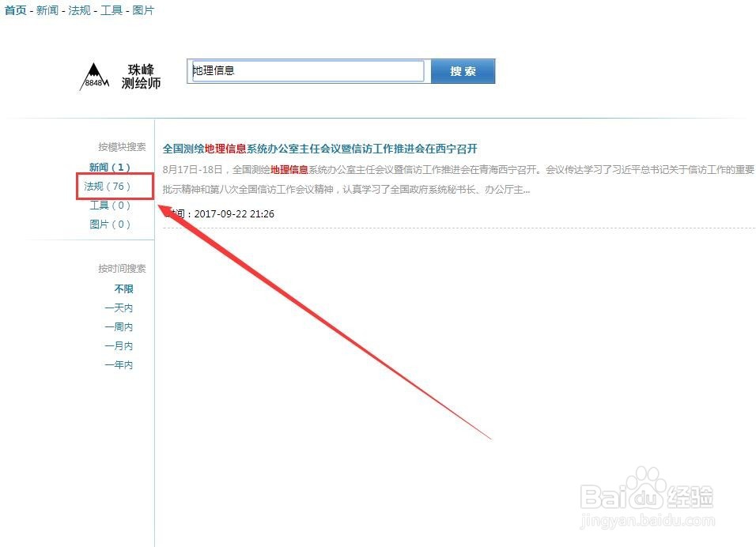Filter results to 一年内
Viewport: 756px width, 547px height.
pyautogui.click(x=119, y=364)
